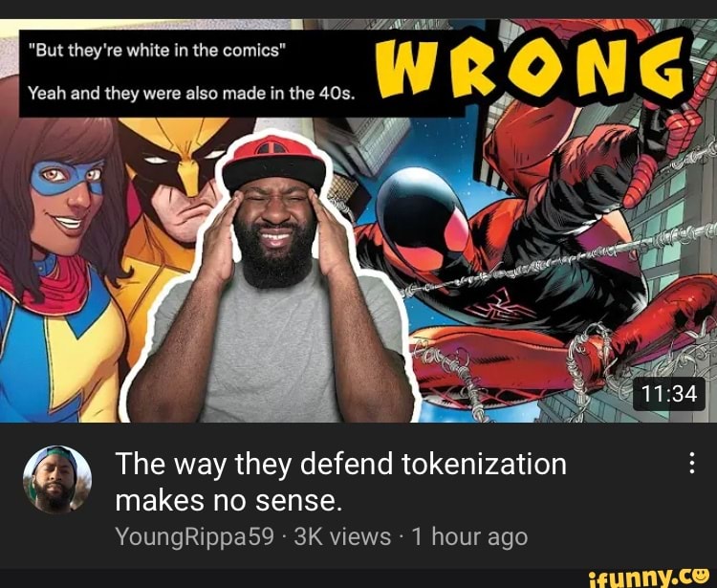Open the three-dot video options menu

click(x=692, y=463)
